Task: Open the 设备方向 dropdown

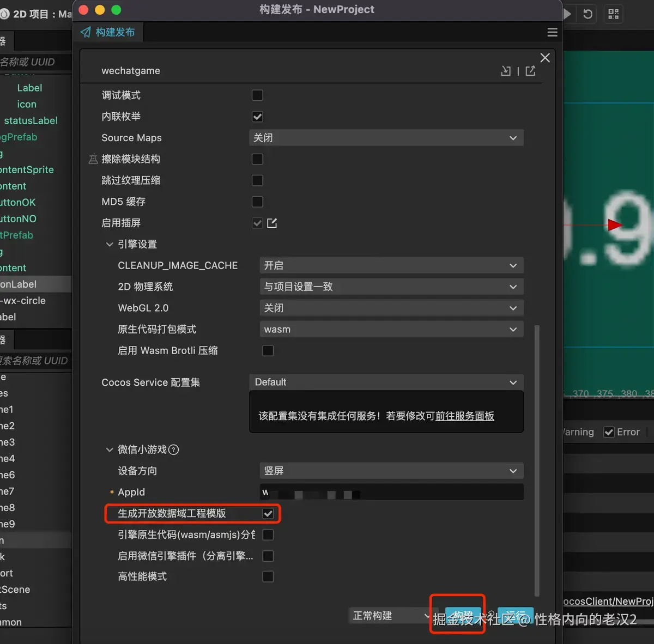Action: 392,471
